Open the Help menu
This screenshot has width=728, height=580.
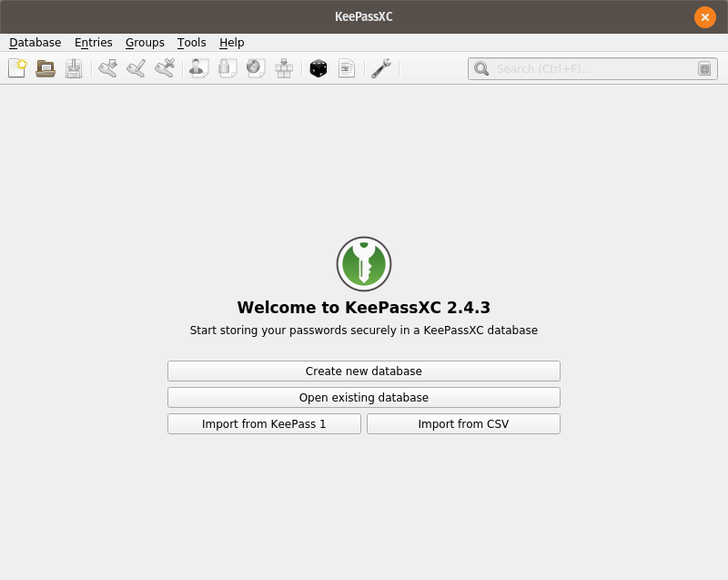tap(232, 42)
